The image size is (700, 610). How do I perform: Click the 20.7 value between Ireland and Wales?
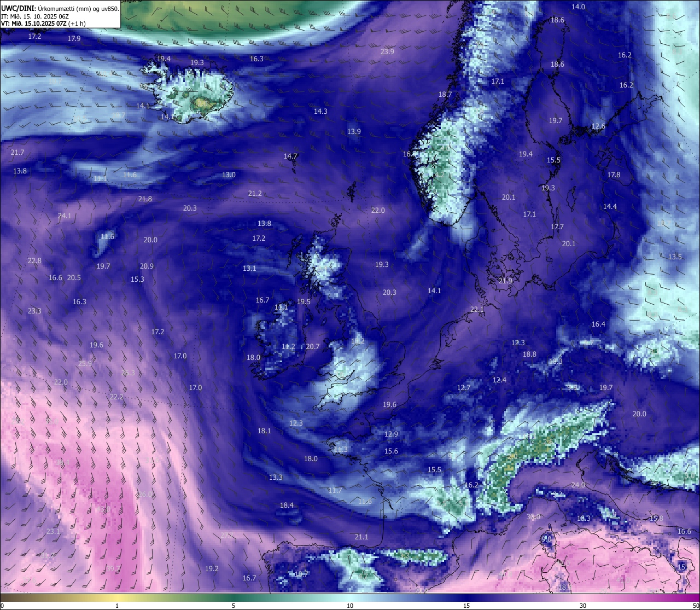point(313,346)
